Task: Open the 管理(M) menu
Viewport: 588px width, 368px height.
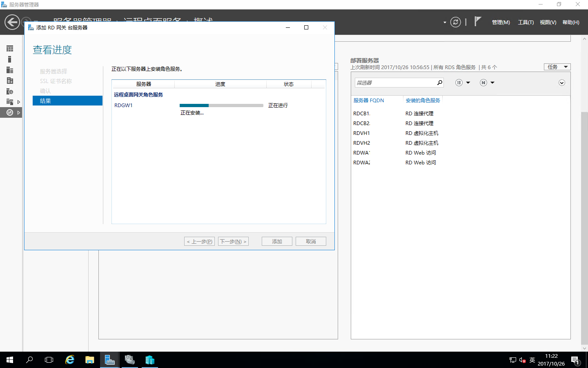Action: pyautogui.click(x=501, y=22)
